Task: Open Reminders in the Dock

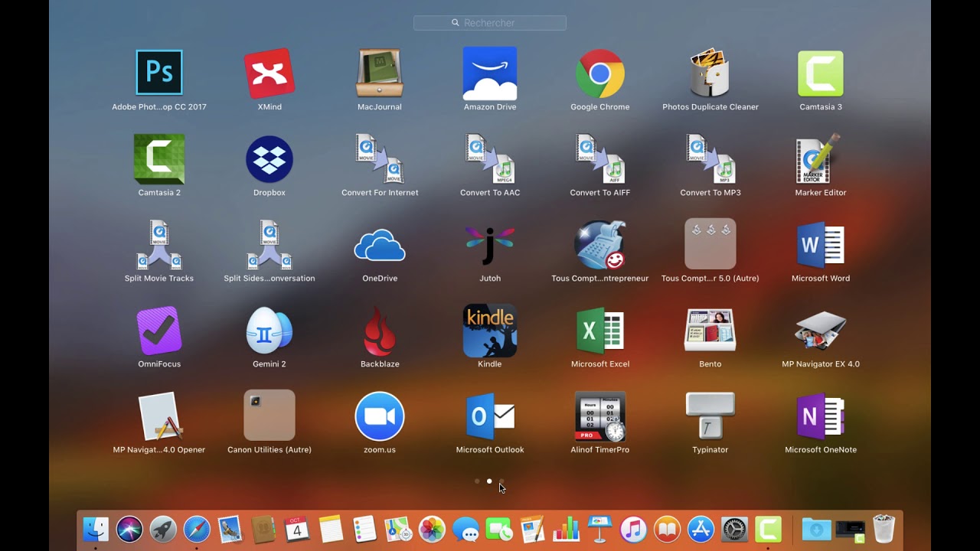Action: (x=364, y=529)
